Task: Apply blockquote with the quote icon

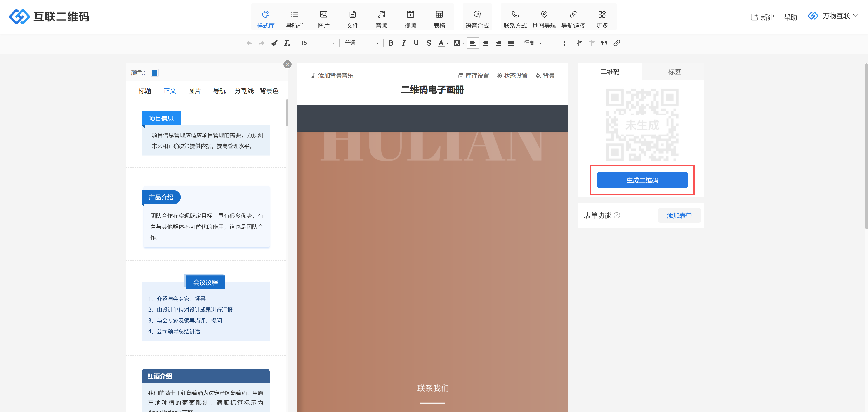Action: coord(604,43)
